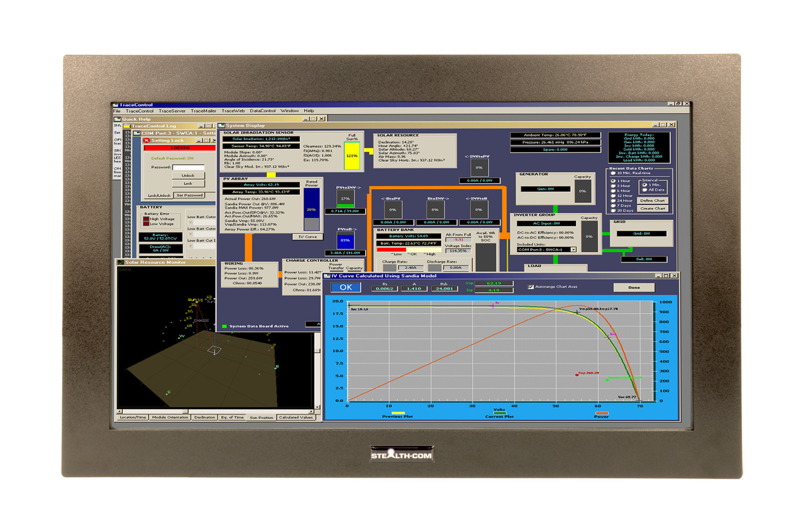Click the TraceControl Log folder icon
The width and height of the screenshot is (803, 532).
pyautogui.click(x=127, y=126)
